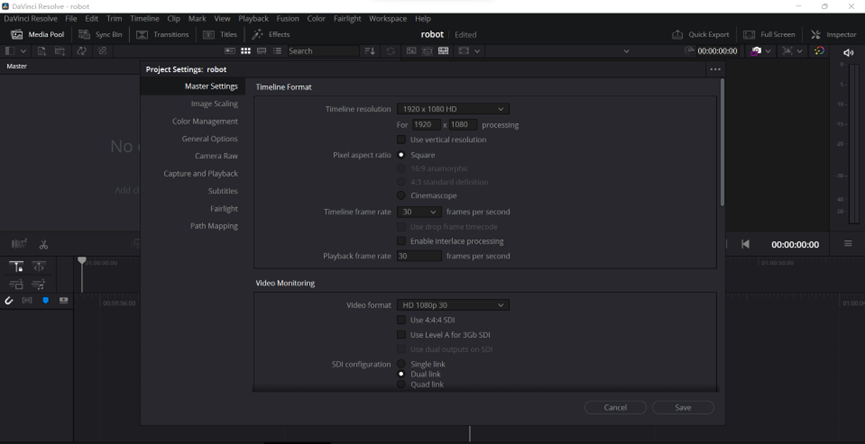Screen dimensions: 865x444
Task: Expand the camera icon dropdown arrow
Action: coord(768,51)
